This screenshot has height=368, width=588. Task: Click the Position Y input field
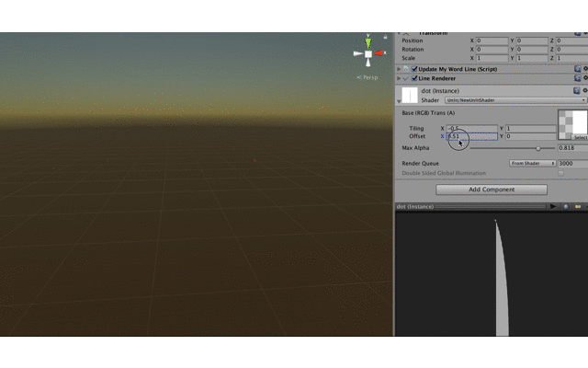tap(532, 40)
